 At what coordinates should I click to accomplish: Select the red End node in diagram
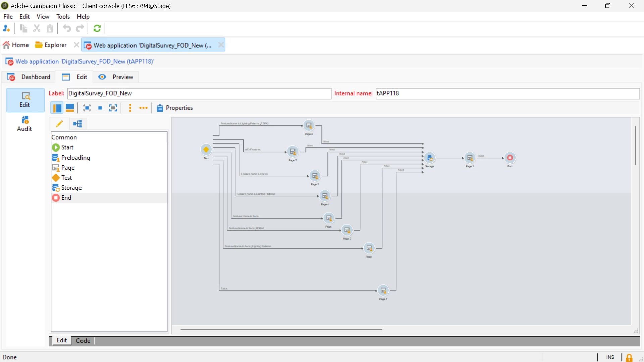tap(510, 158)
